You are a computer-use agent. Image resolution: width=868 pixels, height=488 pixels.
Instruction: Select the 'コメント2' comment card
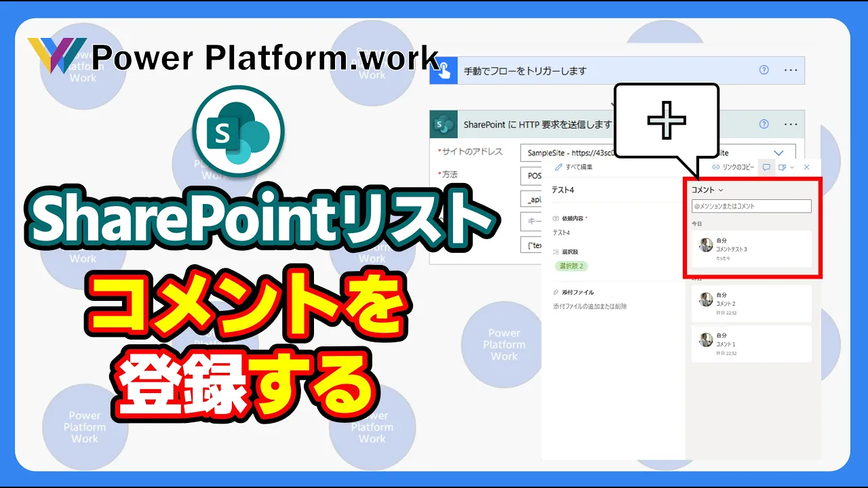point(751,303)
